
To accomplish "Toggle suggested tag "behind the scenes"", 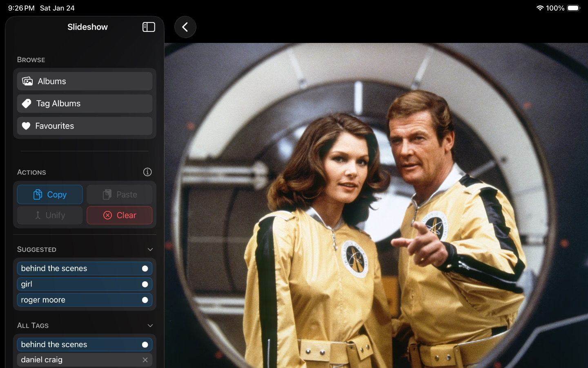I will coord(85,269).
